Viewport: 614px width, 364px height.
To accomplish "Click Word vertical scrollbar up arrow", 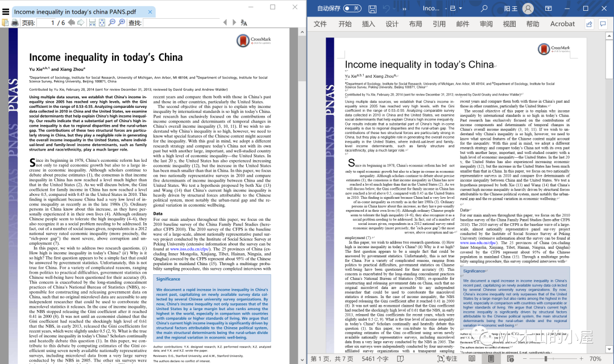I will (609, 36).
